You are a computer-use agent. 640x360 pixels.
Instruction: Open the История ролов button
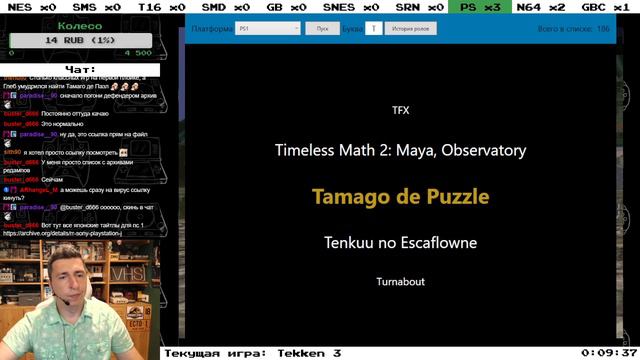click(x=410, y=29)
